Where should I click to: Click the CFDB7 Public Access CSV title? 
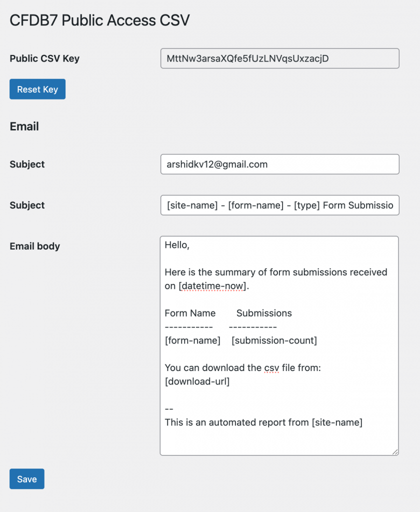tap(100, 20)
